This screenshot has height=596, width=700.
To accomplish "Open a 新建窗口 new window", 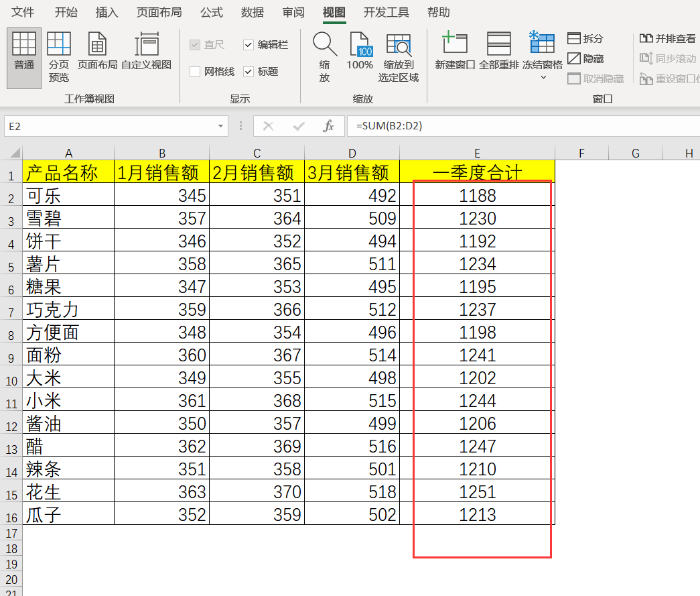I will click(455, 52).
